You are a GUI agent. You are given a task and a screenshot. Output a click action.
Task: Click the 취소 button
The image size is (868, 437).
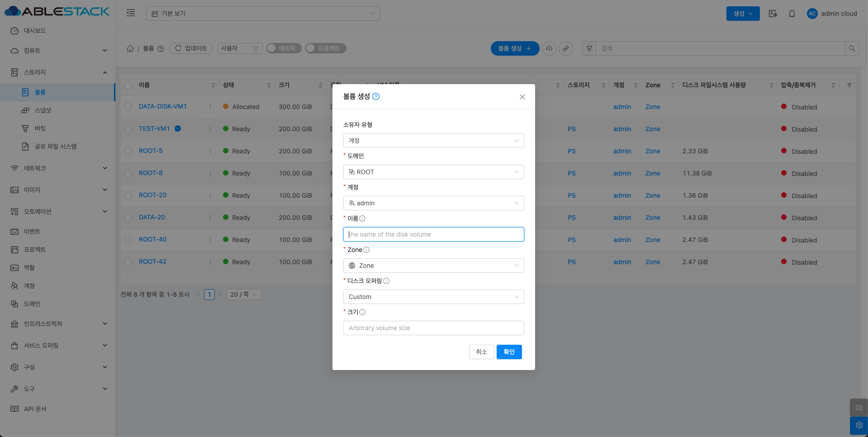[x=481, y=352]
